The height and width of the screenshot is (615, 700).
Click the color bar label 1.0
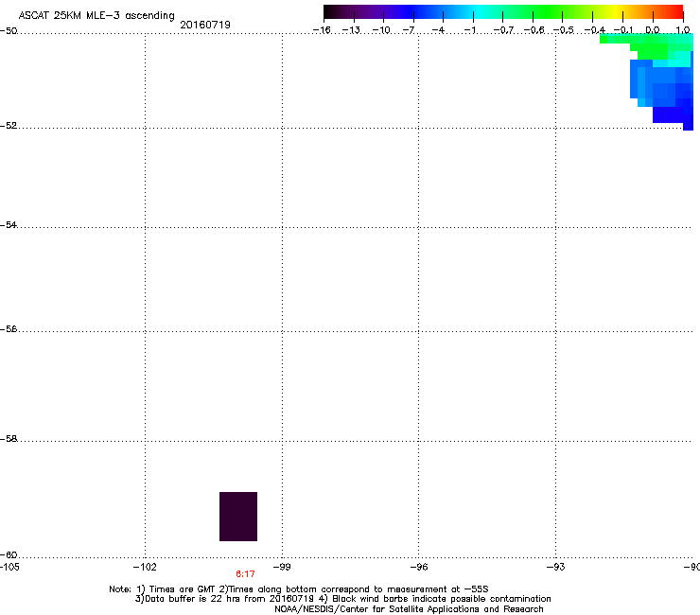pos(683,30)
